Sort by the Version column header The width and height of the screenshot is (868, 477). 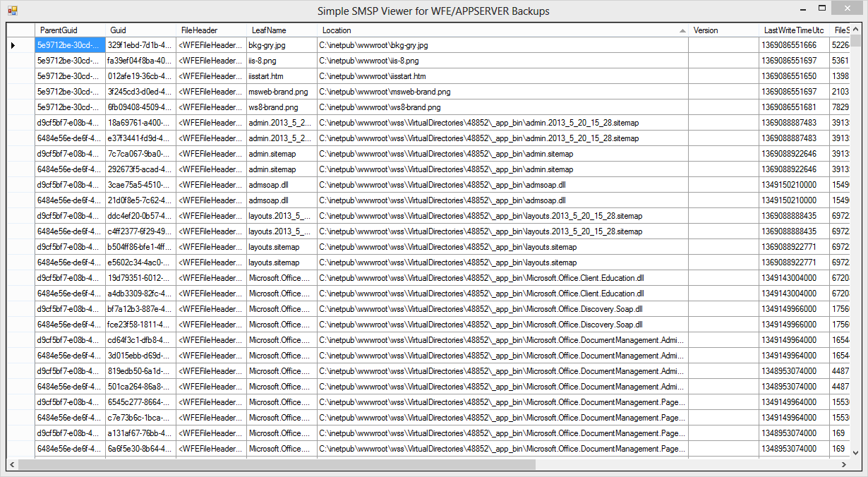[723, 30]
